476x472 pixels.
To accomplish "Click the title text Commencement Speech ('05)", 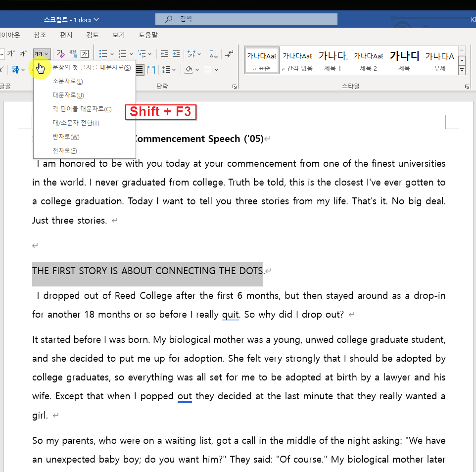I will (199, 139).
